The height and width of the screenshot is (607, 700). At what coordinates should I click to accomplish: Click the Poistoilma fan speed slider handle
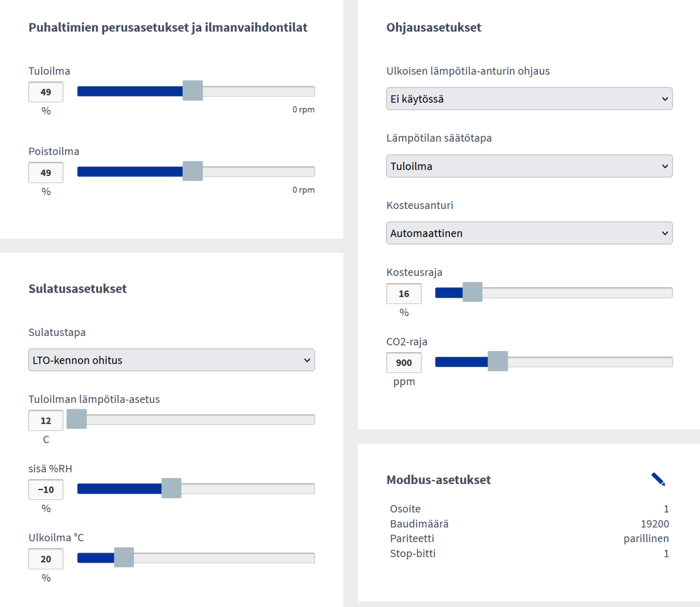[193, 171]
